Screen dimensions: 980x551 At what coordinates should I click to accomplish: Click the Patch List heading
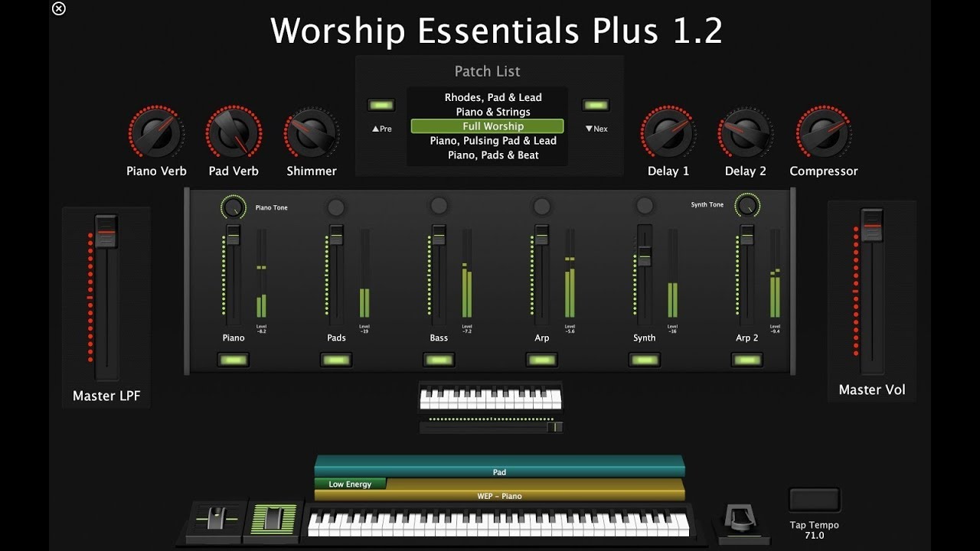(x=488, y=71)
